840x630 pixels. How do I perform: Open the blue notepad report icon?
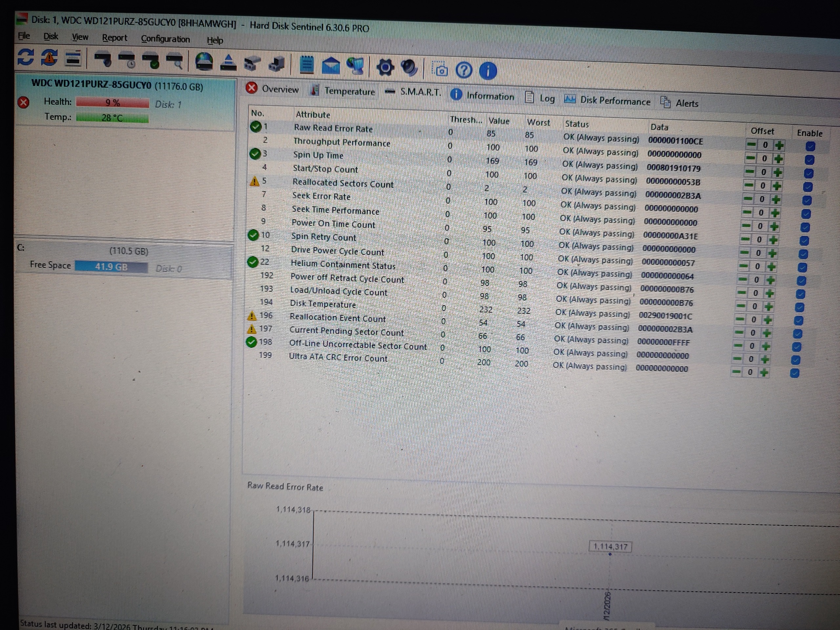(306, 65)
